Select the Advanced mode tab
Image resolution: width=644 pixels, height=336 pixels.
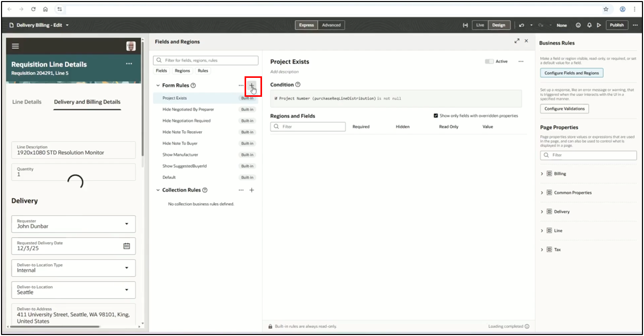(x=331, y=25)
